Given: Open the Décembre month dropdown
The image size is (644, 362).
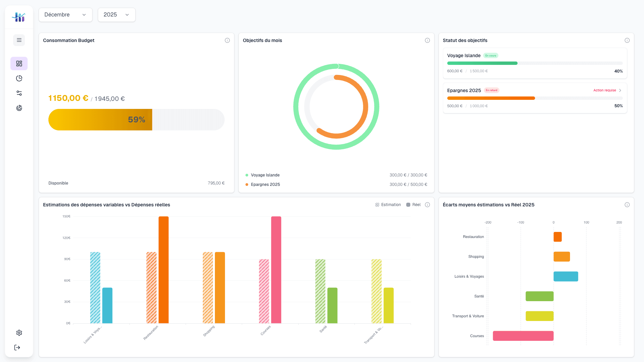Looking at the screenshot, I should pyautogui.click(x=66, y=15).
